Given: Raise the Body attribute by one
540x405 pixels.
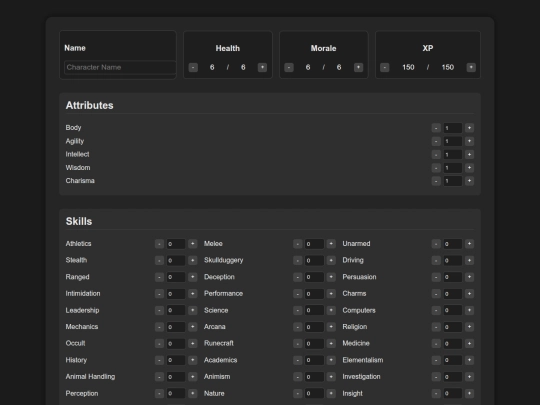Looking at the screenshot, I should click(x=469, y=128).
